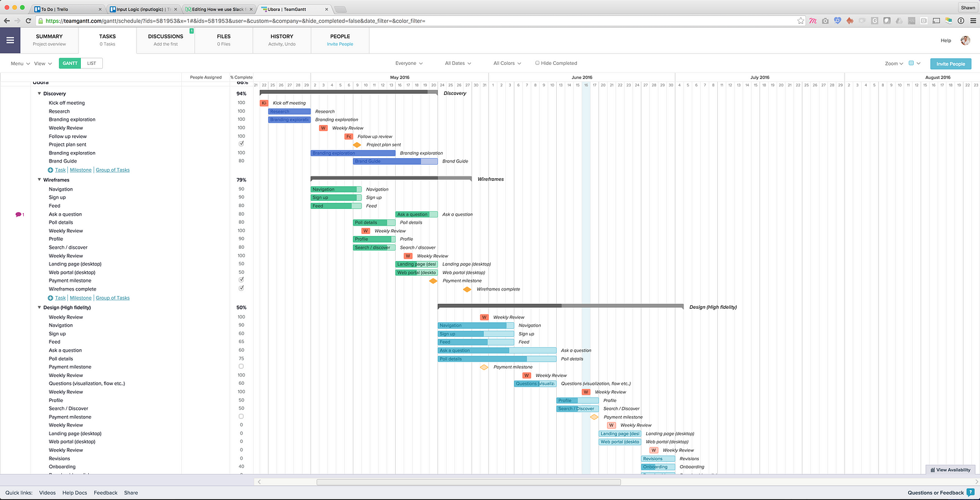Viewport: 980px width, 500px height.
Task: Click the blue bar color swatch
Action: pyautogui.click(x=911, y=63)
